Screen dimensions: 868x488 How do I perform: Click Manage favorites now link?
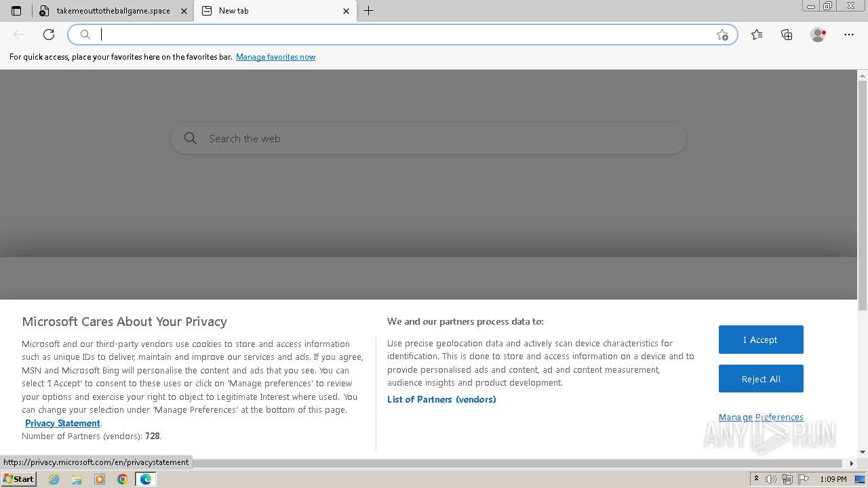[x=275, y=57]
